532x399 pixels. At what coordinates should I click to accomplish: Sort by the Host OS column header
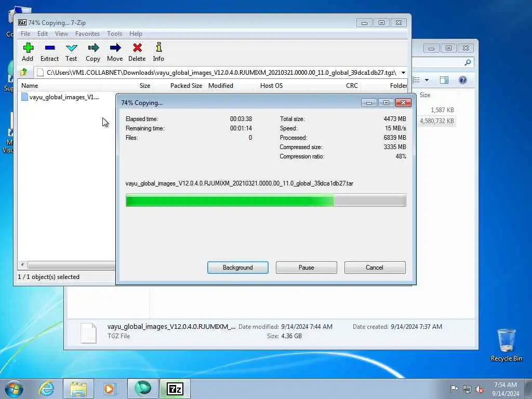click(x=271, y=86)
